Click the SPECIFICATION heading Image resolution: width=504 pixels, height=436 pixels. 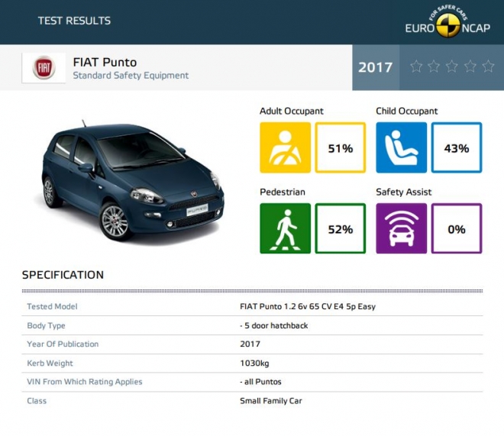click(63, 275)
